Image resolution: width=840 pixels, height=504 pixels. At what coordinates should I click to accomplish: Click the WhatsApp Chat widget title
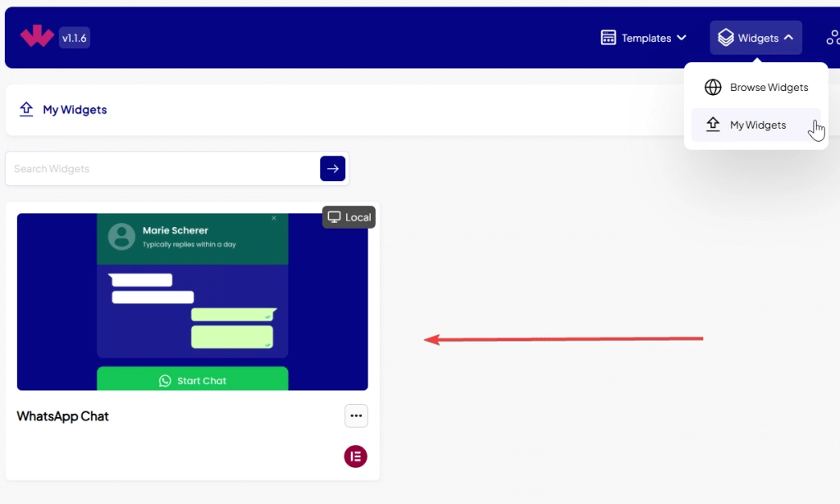pyautogui.click(x=62, y=416)
